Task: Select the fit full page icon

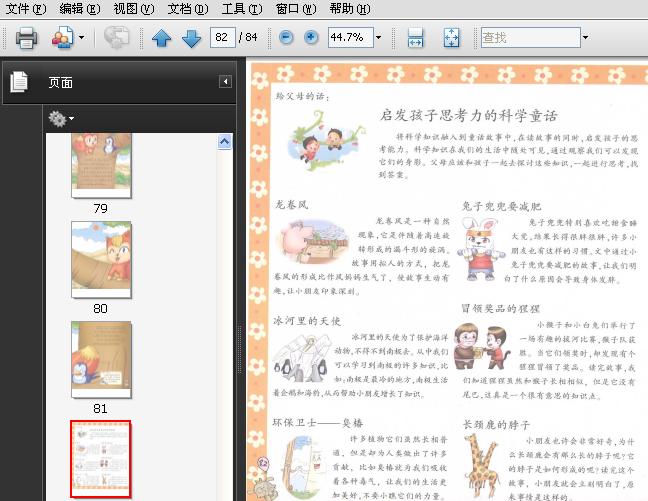Action: point(451,38)
